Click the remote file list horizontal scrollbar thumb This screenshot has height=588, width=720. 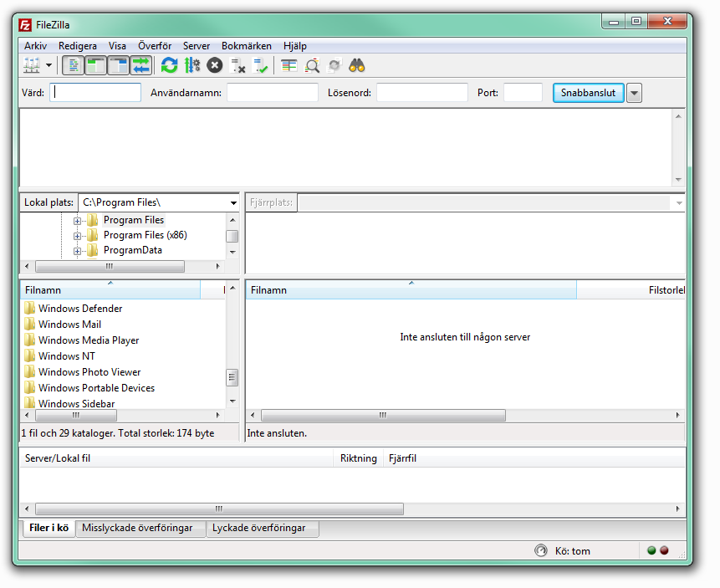coord(384,415)
